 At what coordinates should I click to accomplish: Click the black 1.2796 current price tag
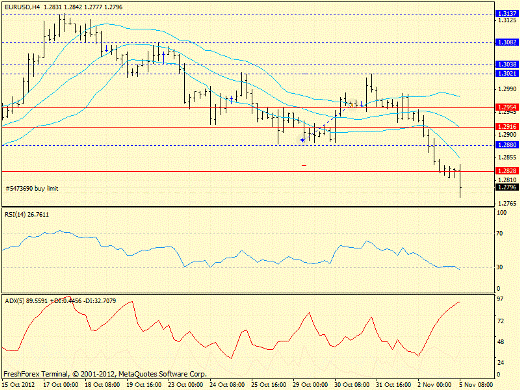click(x=507, y=187)
